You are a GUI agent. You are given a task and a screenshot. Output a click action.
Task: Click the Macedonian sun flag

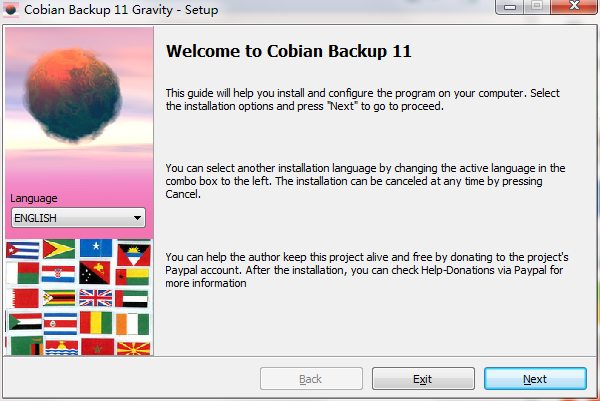[x=134, y=348]
